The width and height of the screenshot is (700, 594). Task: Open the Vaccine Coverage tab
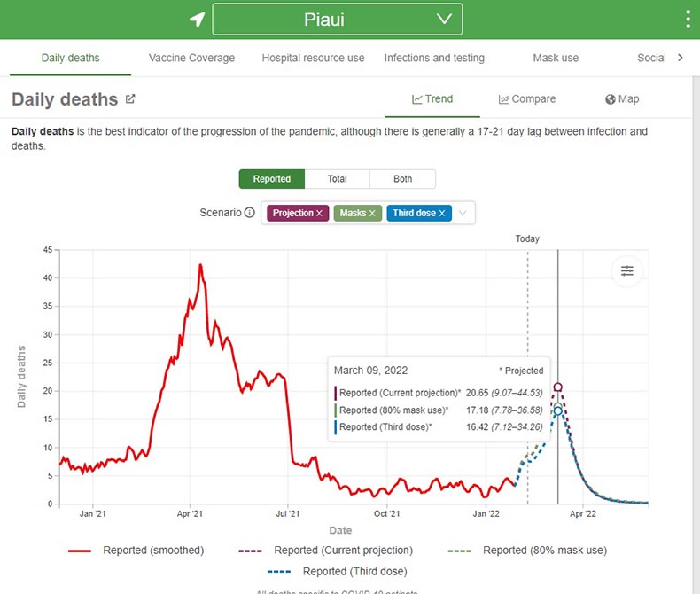coord(191,58)
